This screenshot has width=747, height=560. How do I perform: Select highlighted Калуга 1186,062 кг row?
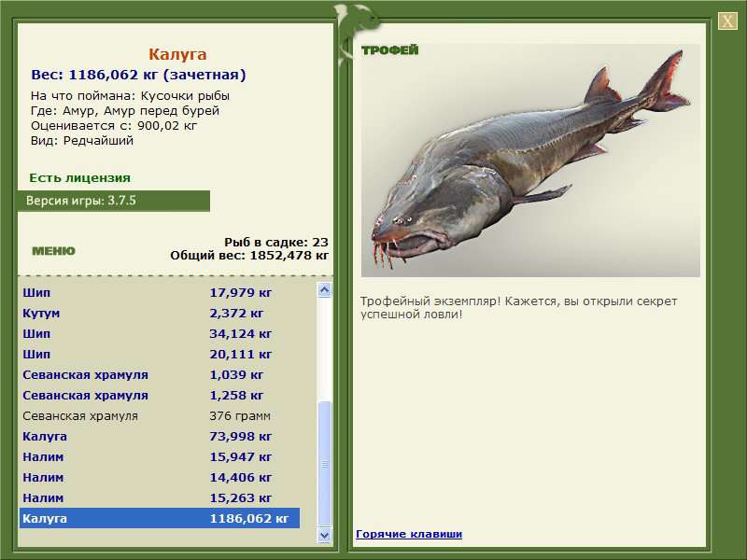tap(160, 518)
